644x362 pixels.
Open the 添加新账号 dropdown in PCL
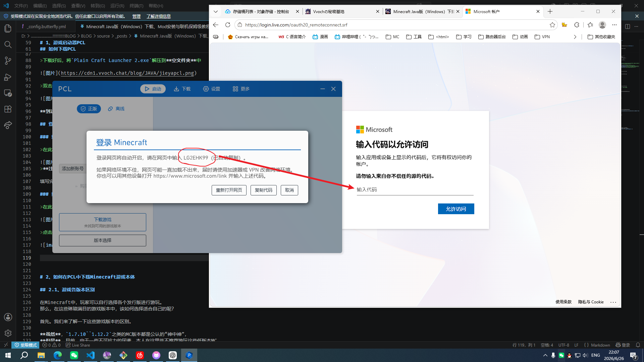point(73,169)
